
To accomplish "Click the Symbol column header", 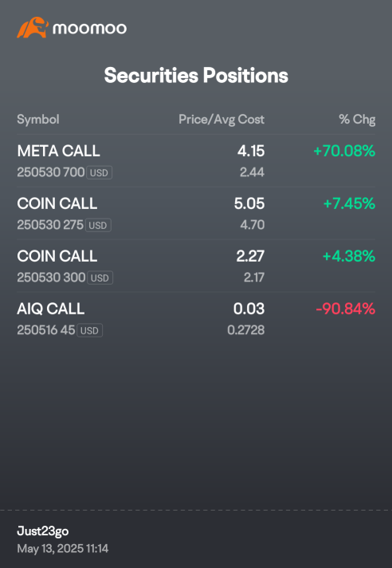I will [38, 119].
